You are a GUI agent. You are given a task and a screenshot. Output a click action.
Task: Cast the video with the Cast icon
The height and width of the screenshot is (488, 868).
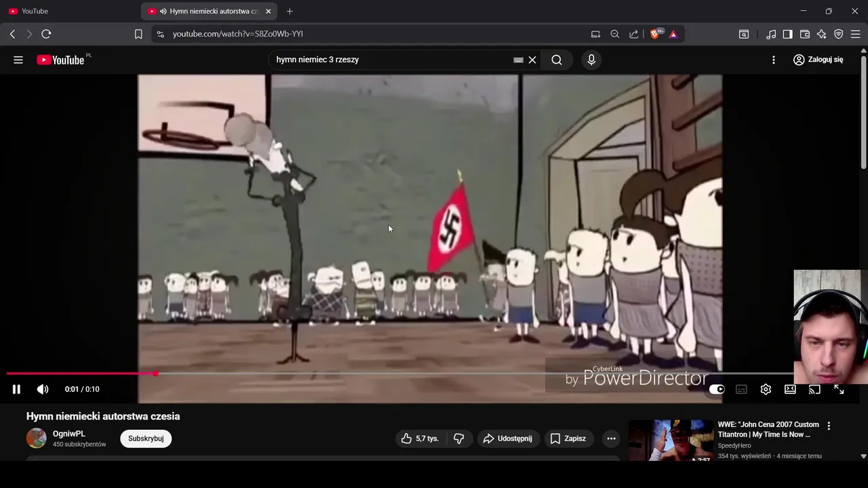point(814,389)
